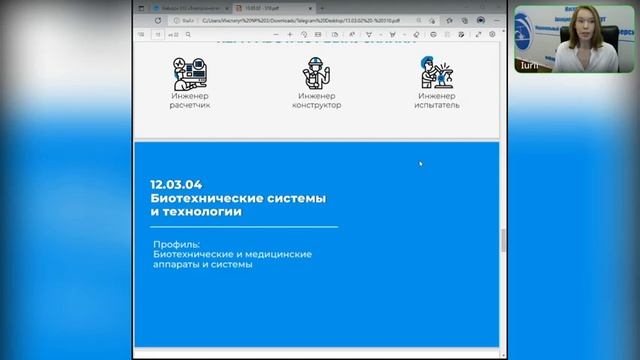Open the browser profile icon
This screenshot has width=640, height=360.
[481, 20]
